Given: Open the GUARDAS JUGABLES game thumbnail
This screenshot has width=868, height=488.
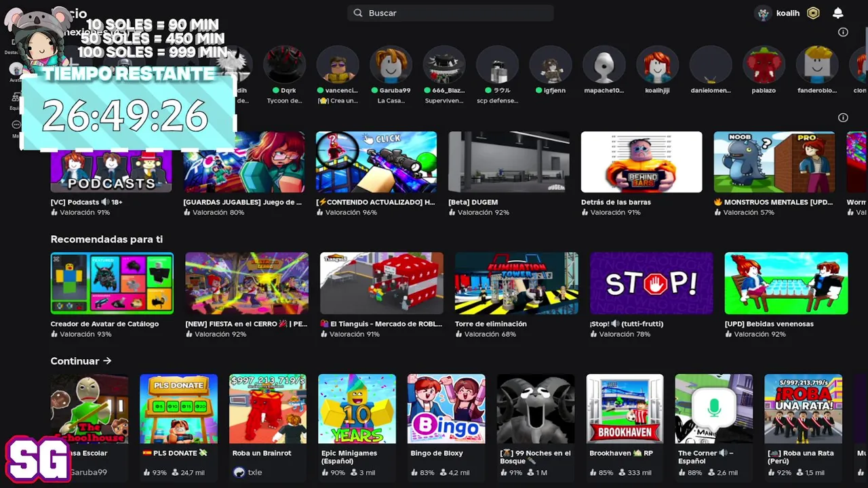Looking at the screenshot, I should 243,162.
